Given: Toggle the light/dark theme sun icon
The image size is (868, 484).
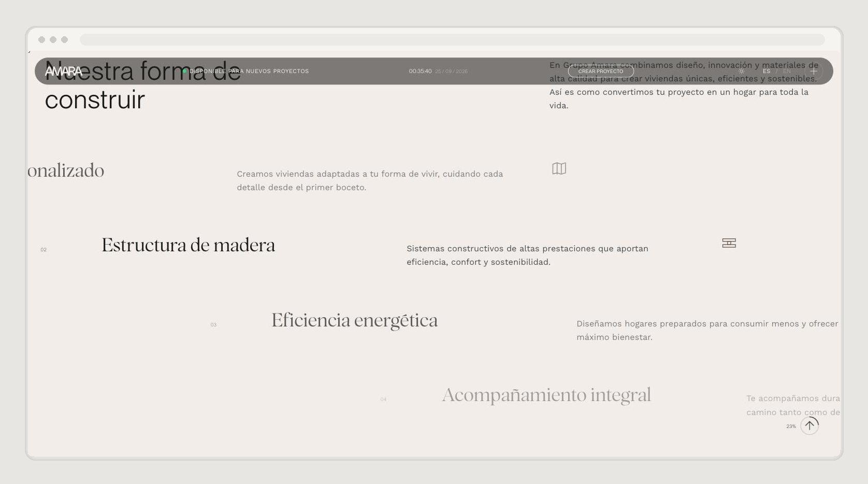Looking at the screenshot, I should click(741, 71).
